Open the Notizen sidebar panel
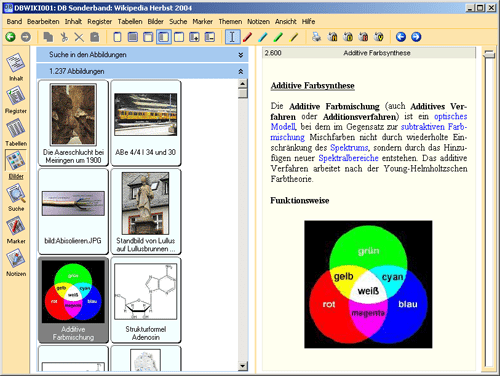 tap(16, 263)
